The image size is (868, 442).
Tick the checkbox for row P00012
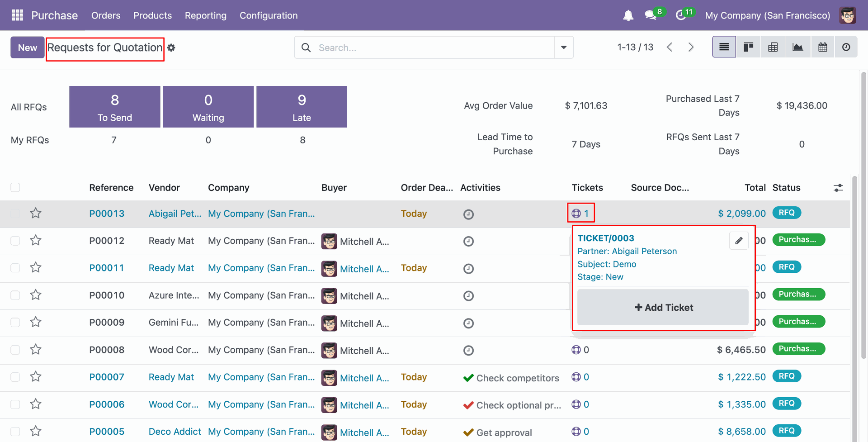(x=15, y=241)
